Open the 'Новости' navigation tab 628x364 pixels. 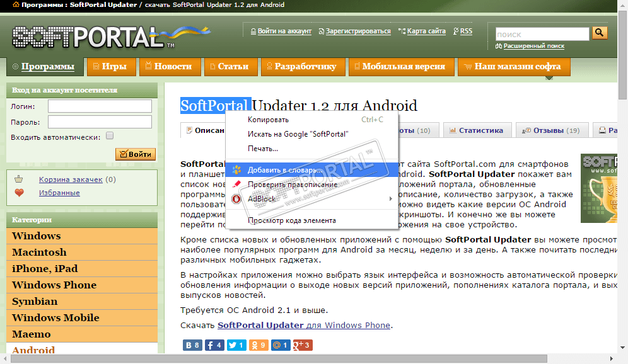point(170,66)
